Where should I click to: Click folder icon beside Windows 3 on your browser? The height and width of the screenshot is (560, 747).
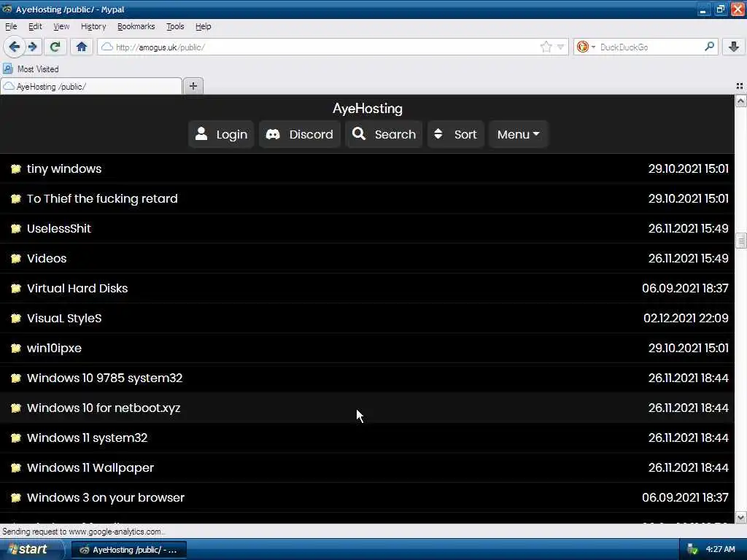(16, 497)
